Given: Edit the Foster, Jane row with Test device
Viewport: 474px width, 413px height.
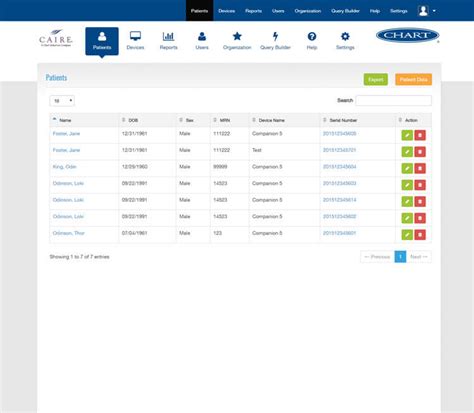Looking at the screenshot, I should point(407,152).
